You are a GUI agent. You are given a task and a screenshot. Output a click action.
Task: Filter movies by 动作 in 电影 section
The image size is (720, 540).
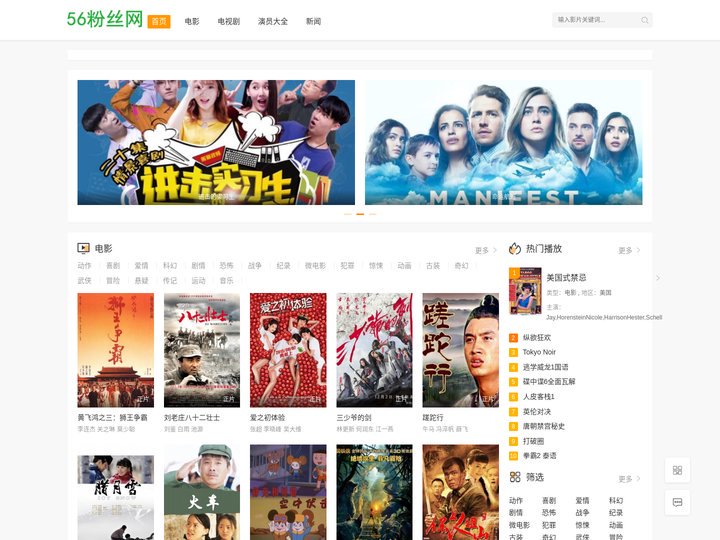84,265
